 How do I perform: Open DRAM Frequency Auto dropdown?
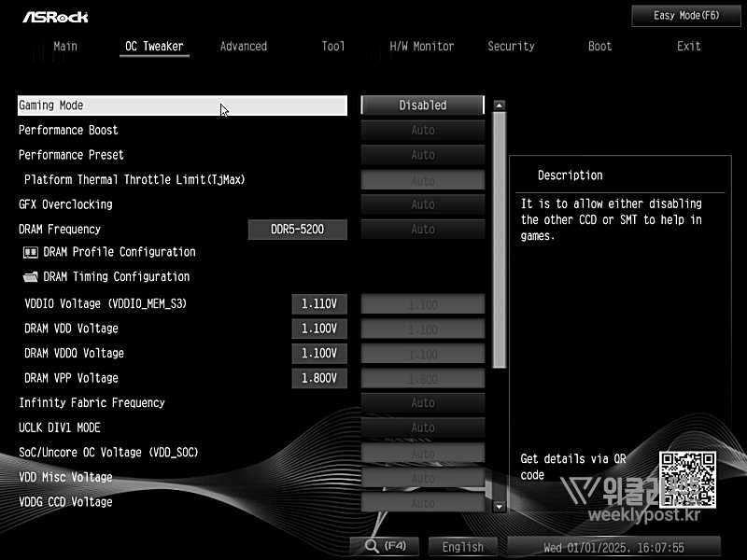(x=423, y=229)
